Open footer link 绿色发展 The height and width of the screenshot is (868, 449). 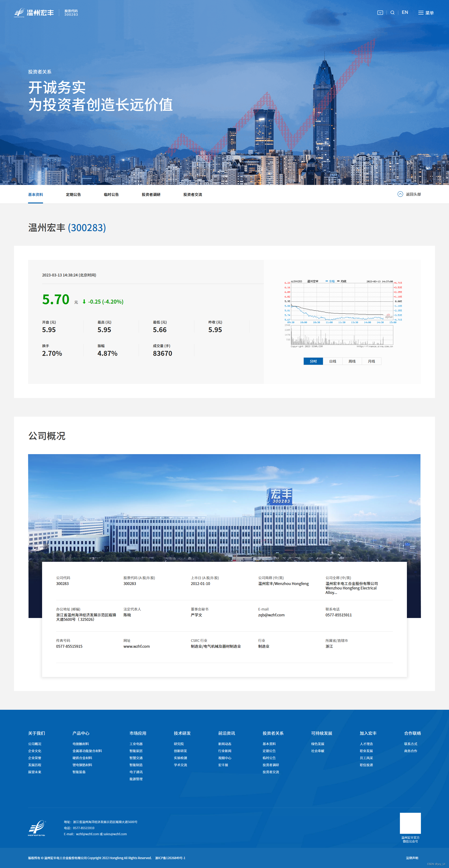318,744
